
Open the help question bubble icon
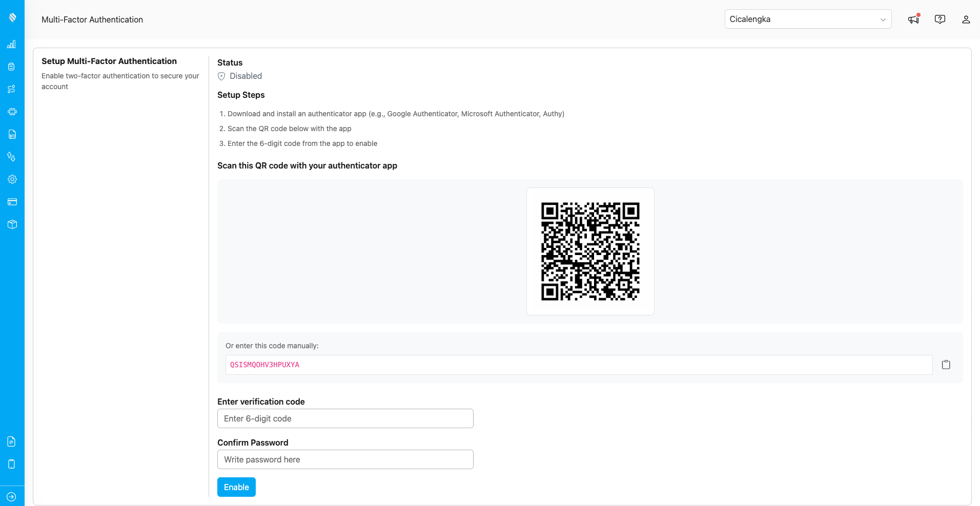(940, 19)
